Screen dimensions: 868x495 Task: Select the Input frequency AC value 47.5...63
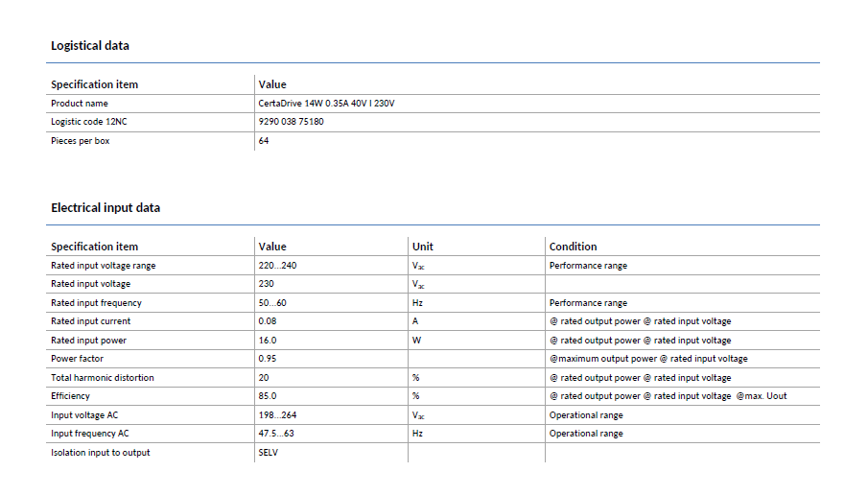(x=275, y=434)
